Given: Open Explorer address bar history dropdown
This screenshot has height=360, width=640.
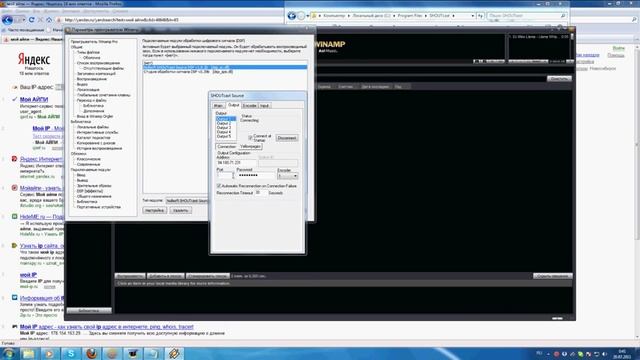Looking at the screenshot, I should 472,16.
